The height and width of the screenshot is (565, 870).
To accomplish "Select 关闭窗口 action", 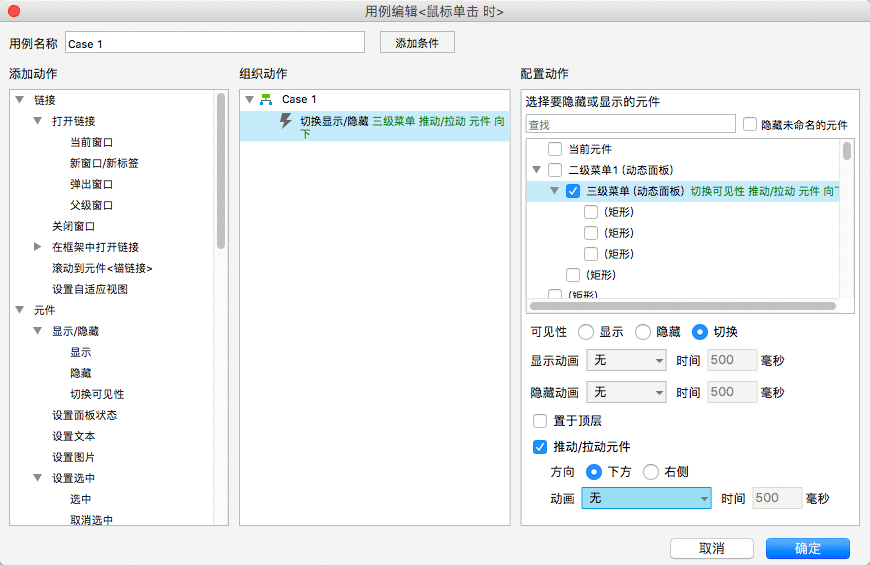I will 74,226.
